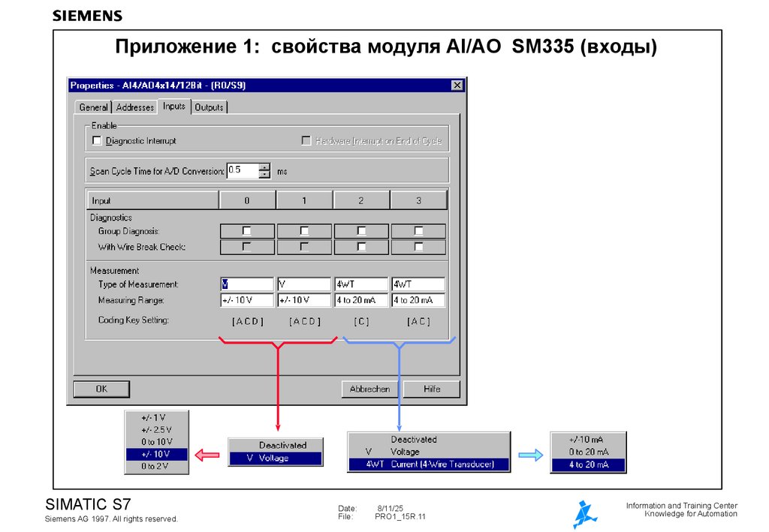Open Hilfe for the dialog
Viewport: 769px width, 532px height.
[x=432, y=389]
